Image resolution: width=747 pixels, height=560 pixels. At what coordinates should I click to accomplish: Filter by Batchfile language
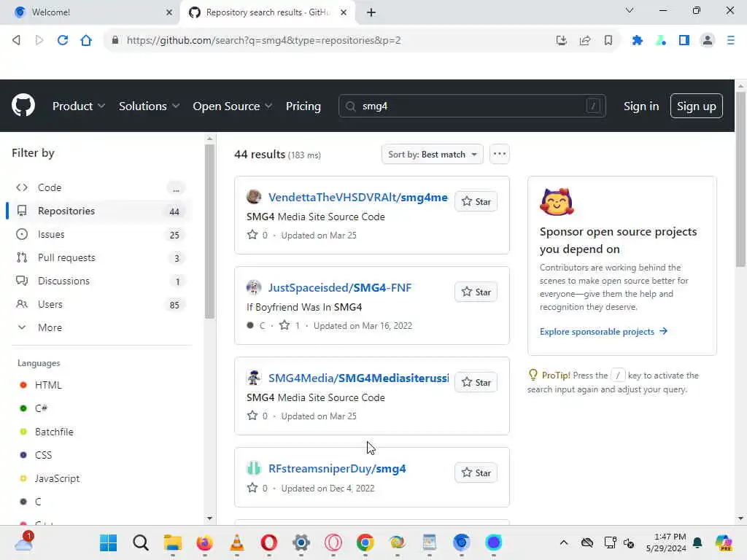point(54,432)
